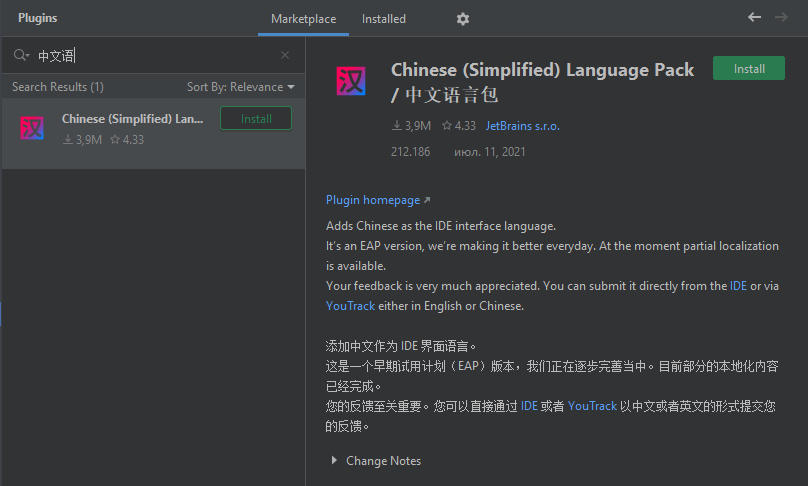The image size is (808, 486).
Task: Switch to the Marketplace tab
Action: (x=304, y=19)
